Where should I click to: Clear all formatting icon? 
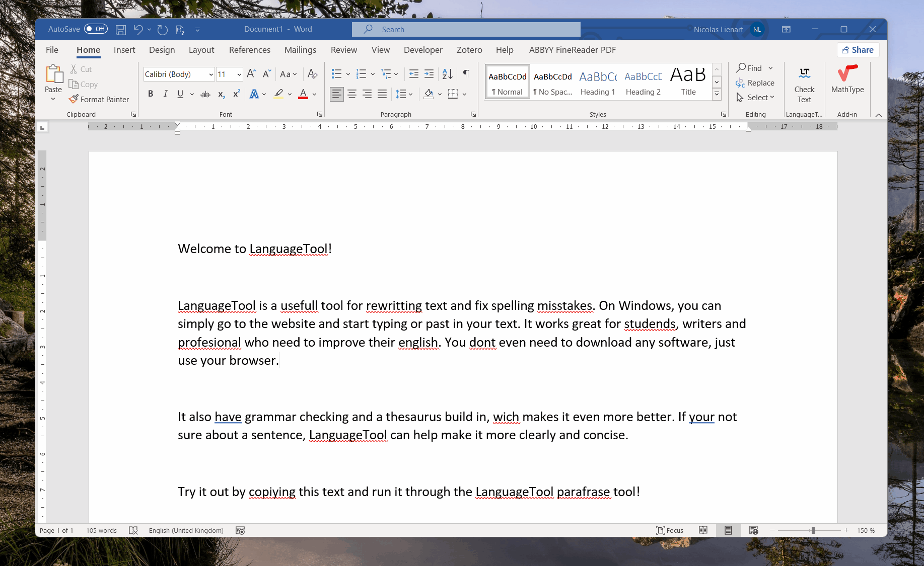(312, 74)
